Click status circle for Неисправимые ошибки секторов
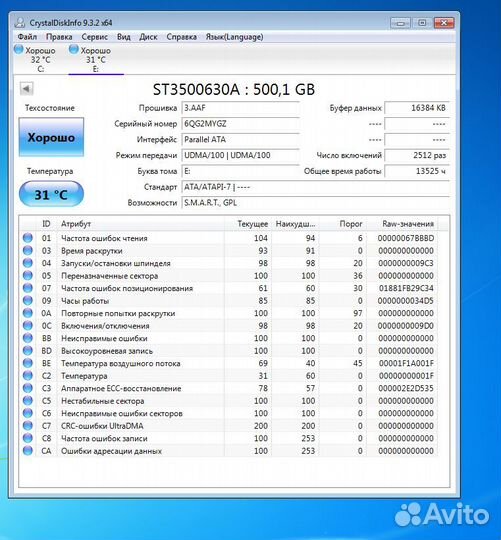Viewport: 501px width, 540px height. 28,413
